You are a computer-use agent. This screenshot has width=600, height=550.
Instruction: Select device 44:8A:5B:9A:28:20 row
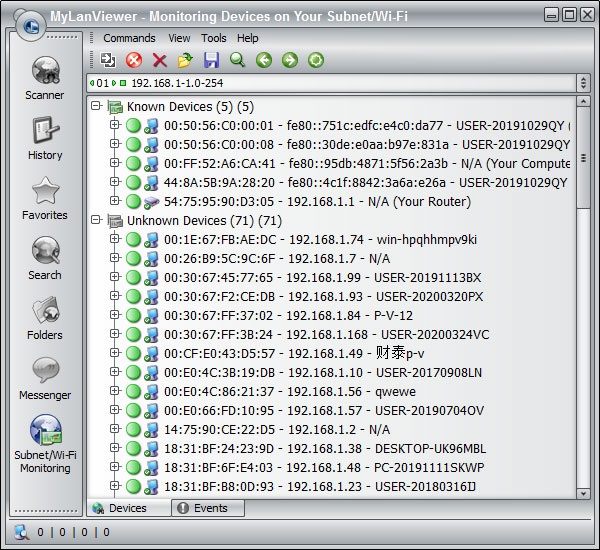tap(365, 183)
